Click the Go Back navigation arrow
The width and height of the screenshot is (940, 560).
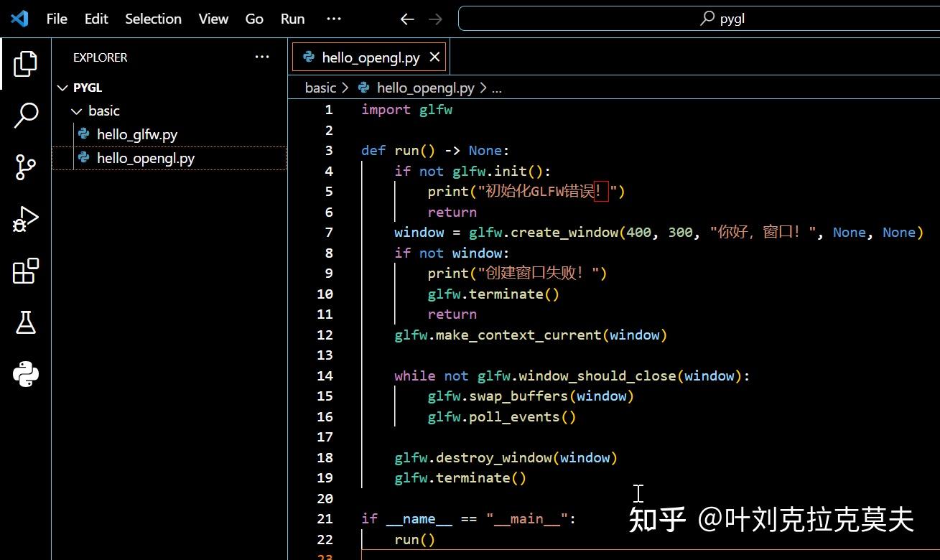(x=406, y=18)
